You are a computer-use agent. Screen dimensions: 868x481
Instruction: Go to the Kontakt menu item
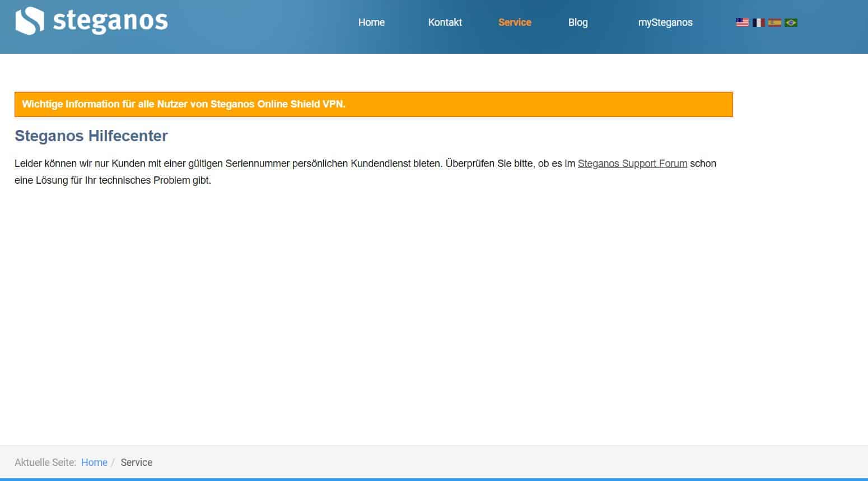(x=445, y=22)
